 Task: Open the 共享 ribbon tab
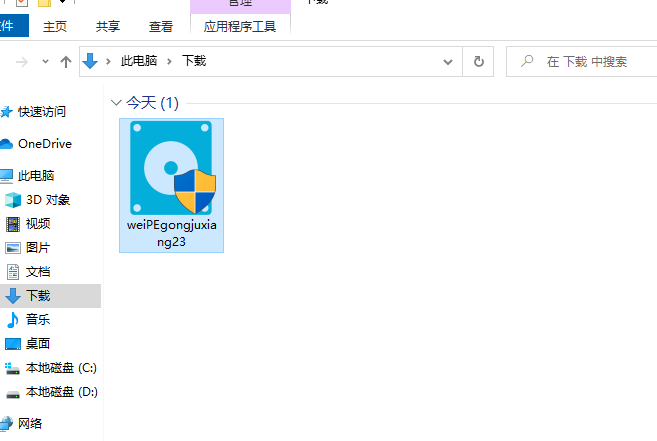point(108,26)
